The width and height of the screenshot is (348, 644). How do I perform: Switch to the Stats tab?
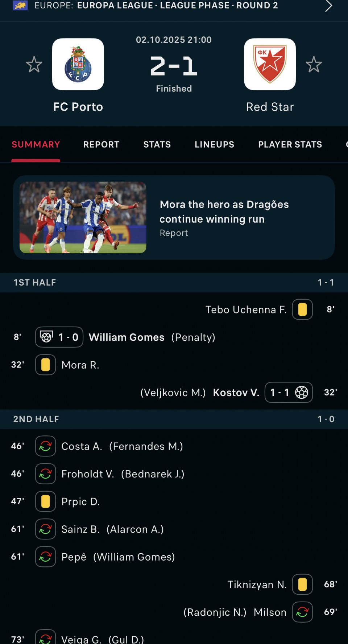[157, 144]
